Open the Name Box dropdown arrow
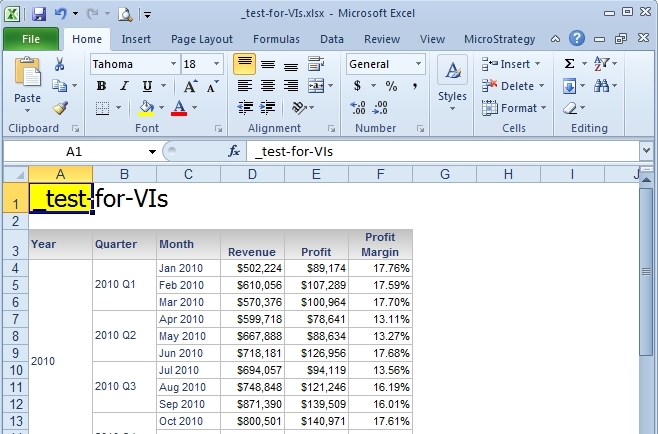 point(152,152)
